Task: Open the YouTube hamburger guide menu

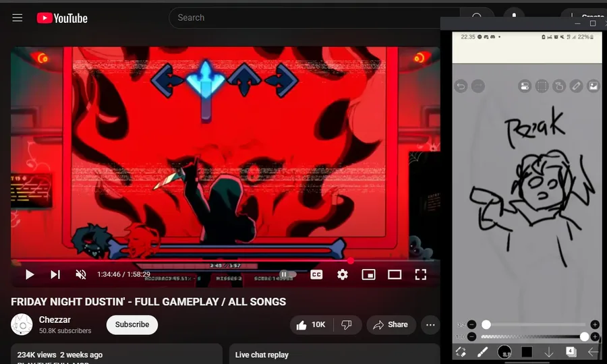Action: pos(17,18)
